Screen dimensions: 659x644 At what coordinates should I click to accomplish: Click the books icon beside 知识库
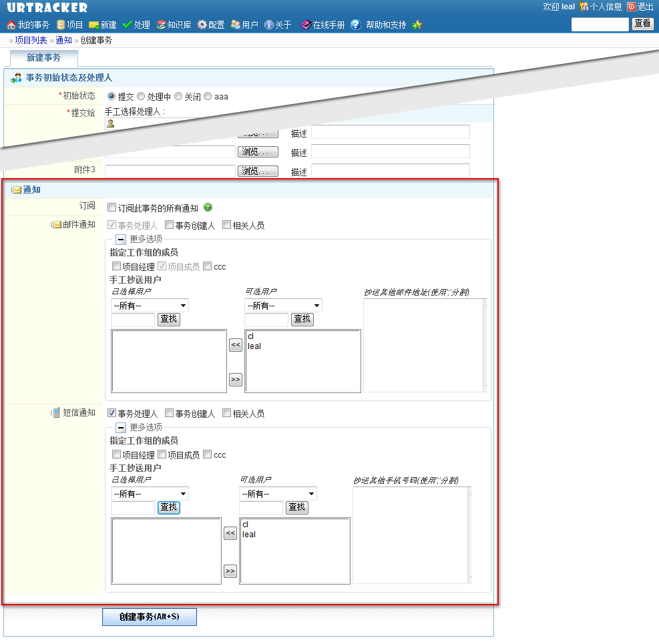pyautogui.click(x=161, y=25)
